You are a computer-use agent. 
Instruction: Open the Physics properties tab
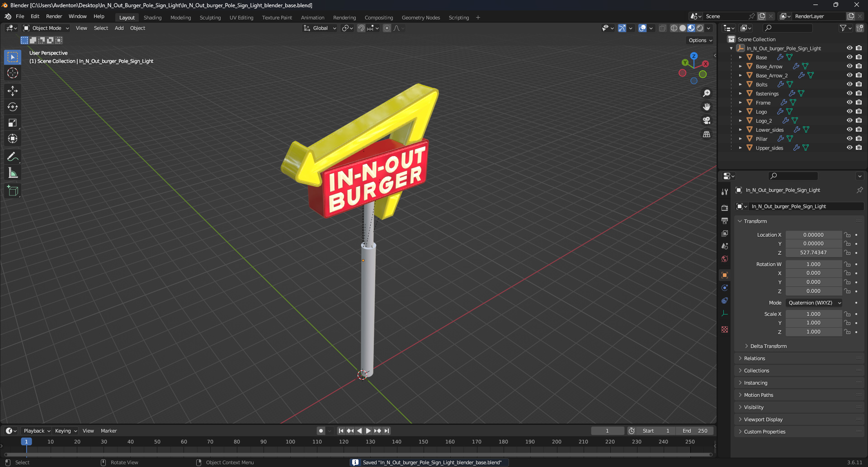point(725,288)
